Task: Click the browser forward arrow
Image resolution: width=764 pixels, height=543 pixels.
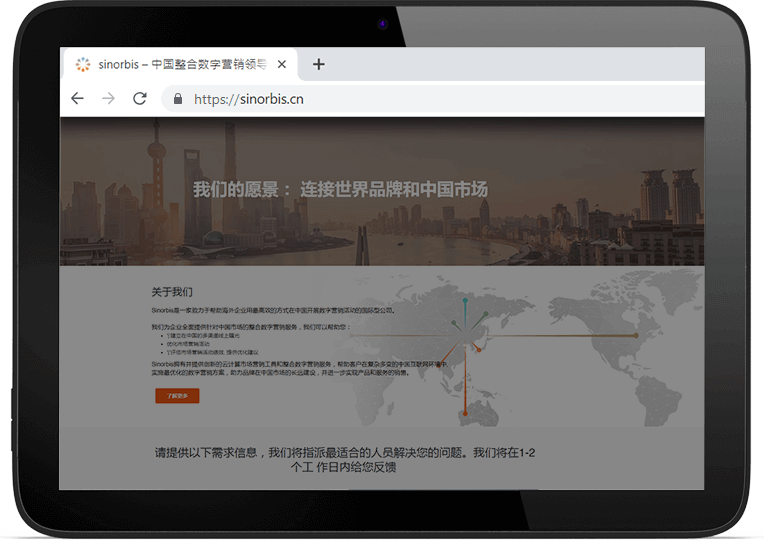Action: (108, 98)
